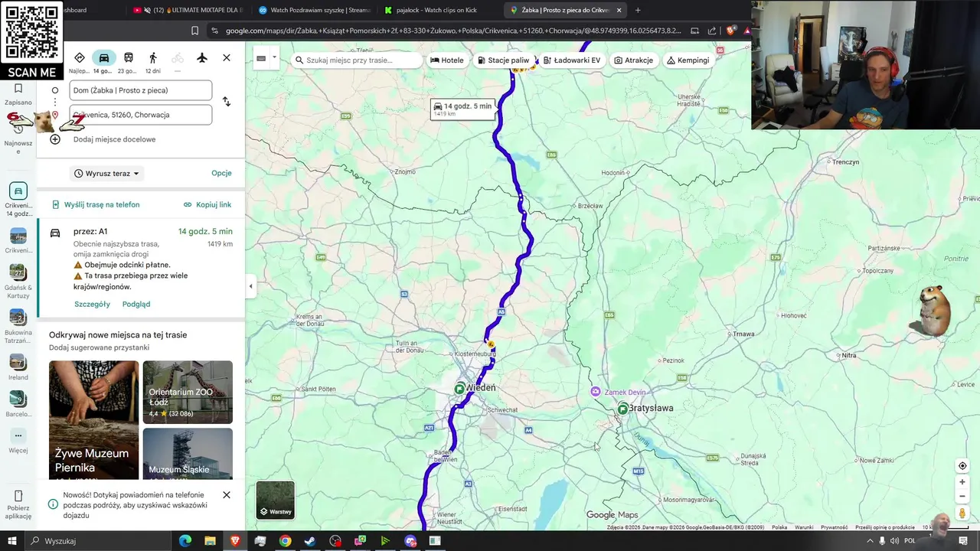Switch to ULTIMATE MIXTAPE YouTube tab
Image resolution: width=980 pixels, height=551 pixels.
pos(188,10)
